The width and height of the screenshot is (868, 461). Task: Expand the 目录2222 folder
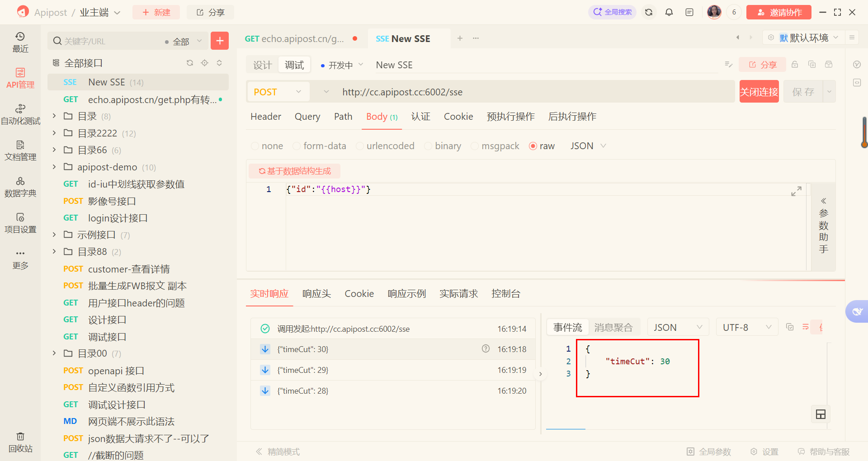(x=54, y=133)
